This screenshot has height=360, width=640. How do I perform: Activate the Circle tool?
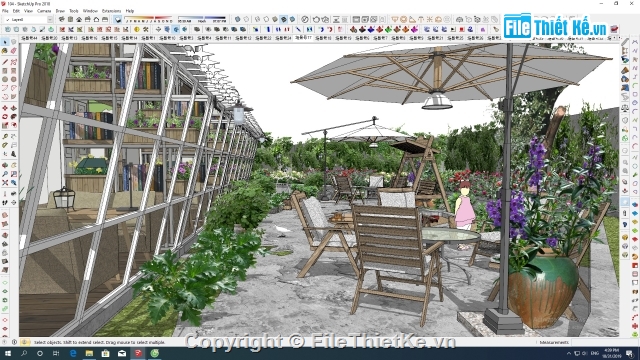pyautogui.click(x=5, y=79)
